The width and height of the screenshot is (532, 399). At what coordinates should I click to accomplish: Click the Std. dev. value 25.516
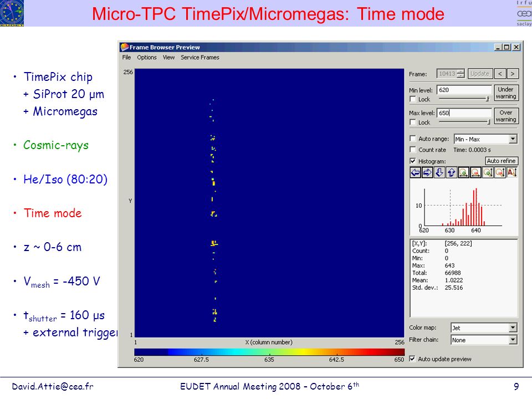point(454,288)
